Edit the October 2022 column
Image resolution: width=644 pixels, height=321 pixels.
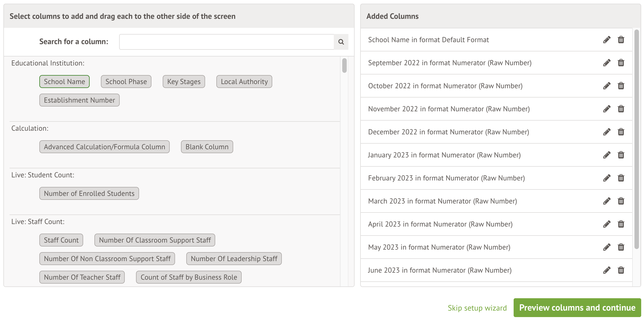pyautogui.click(x=607, y=86)
